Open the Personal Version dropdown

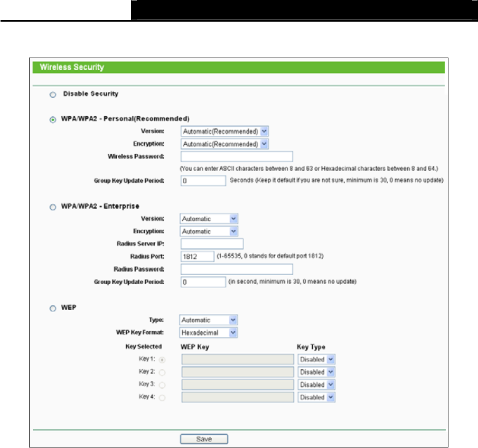(224, 132)
